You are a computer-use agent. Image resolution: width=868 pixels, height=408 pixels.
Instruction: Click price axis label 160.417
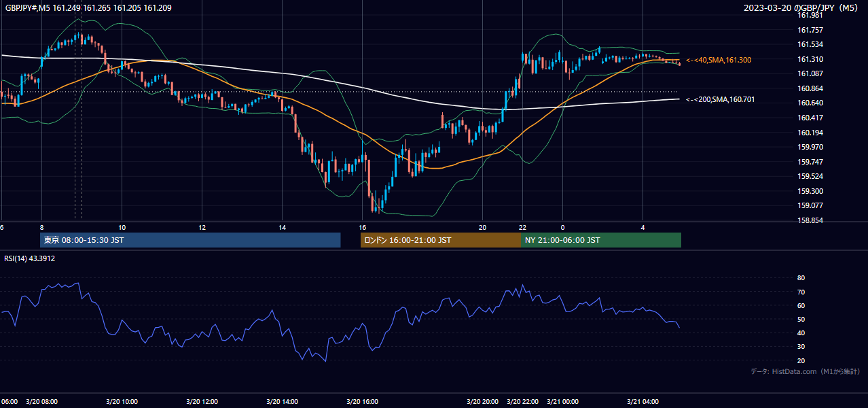810,118
